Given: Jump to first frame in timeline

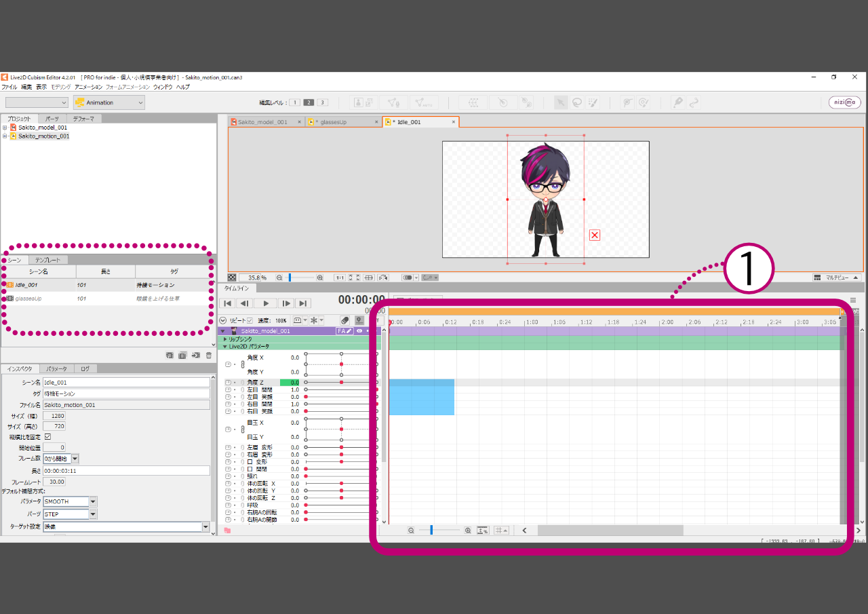Looking at the screenshot, I should (229, 303).
